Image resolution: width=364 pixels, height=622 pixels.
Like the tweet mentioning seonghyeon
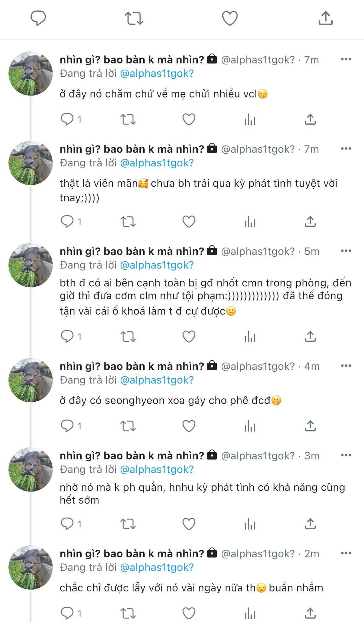(x=189, y=426)
